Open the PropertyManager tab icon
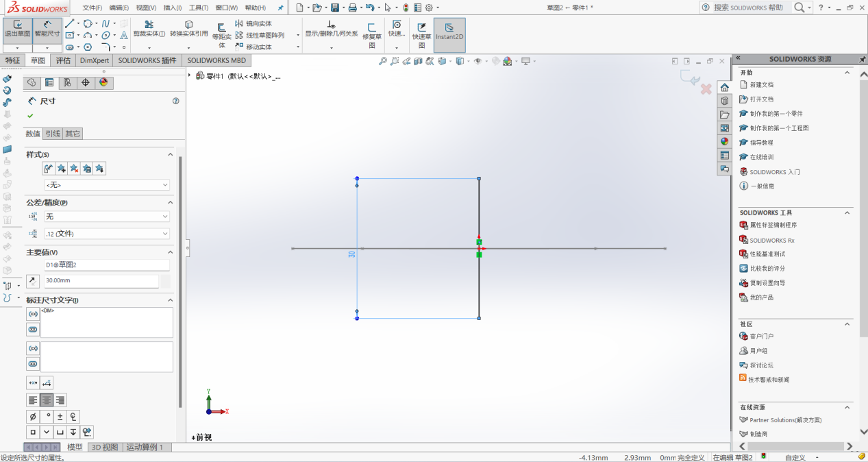The height and width of the screenshot is (462, 868). [49, 82]
